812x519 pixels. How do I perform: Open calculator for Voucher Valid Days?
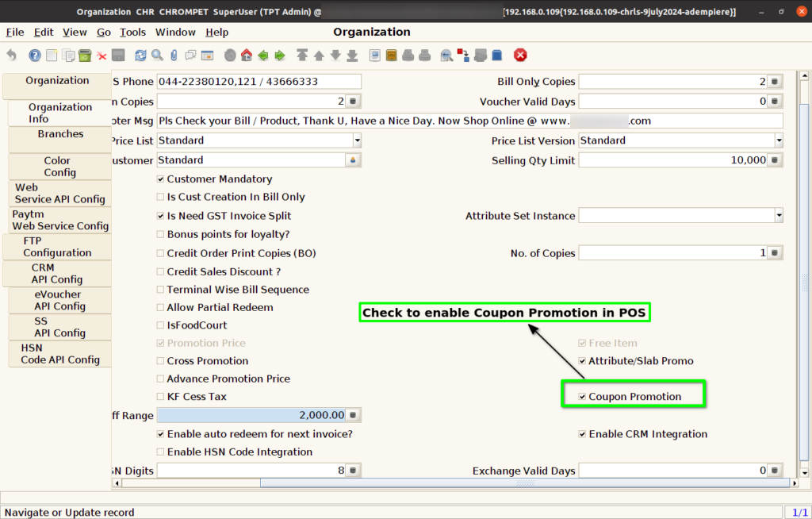tap(775, 101)
